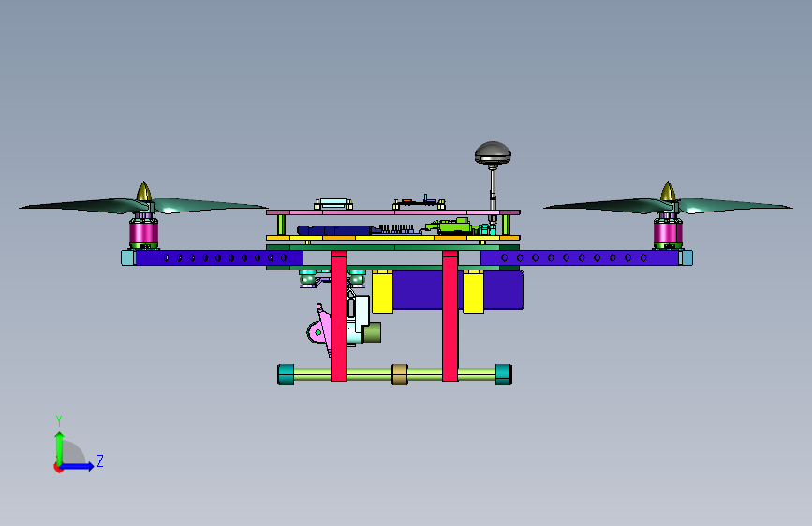Pick the pink camera gimbal bracket
Viewport: 812px width, 526px height.
[x=324, y=329]
